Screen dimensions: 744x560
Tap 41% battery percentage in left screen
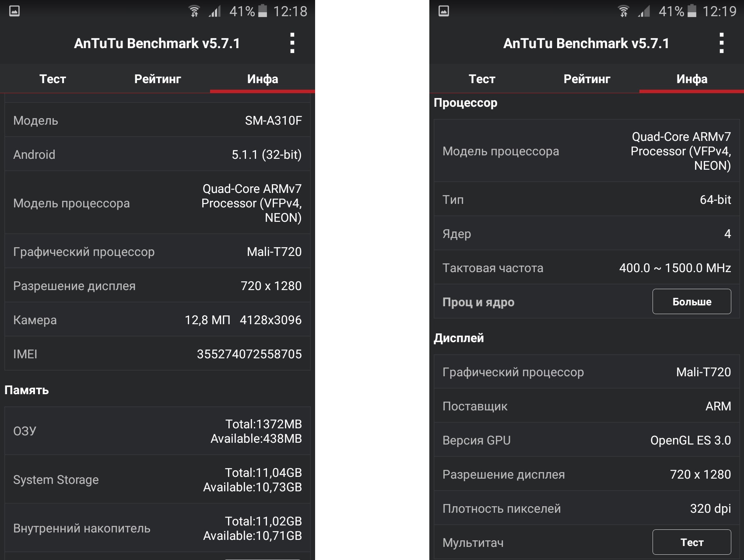tap(242, 11)
